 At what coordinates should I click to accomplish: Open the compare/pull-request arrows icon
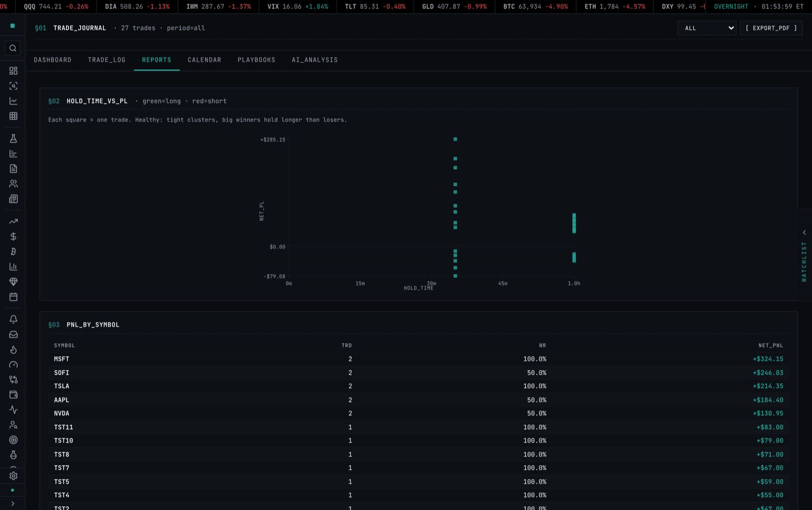click(13, 380)
